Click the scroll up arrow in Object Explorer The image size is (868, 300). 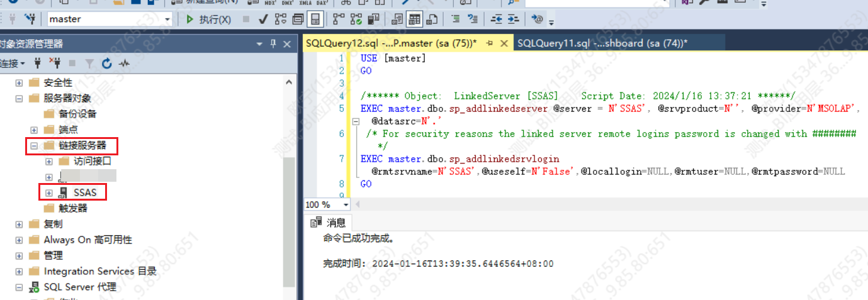point(289,82)
